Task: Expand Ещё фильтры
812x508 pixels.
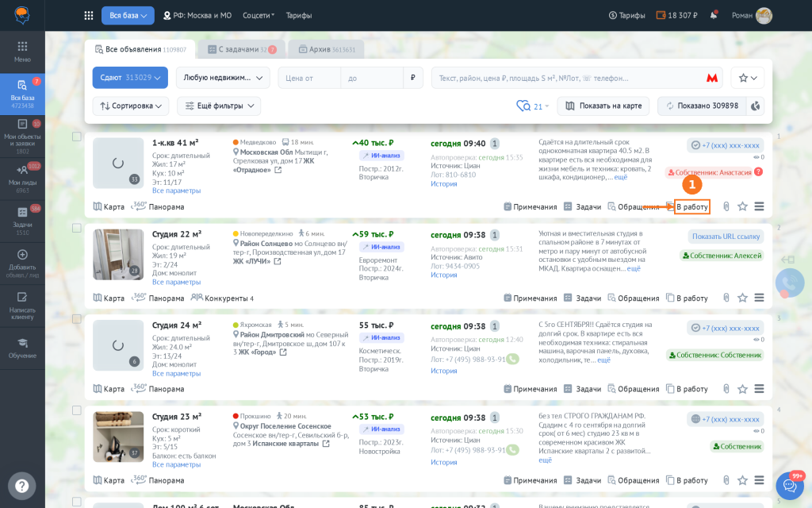Action: (219, 106)
